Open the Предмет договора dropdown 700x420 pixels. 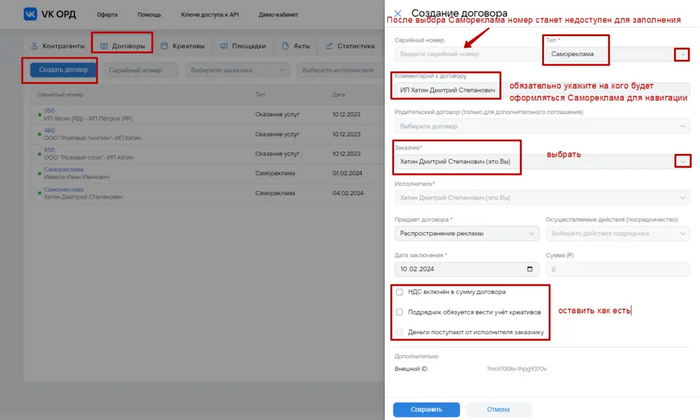pyautogui.click(x=467, y=233)
